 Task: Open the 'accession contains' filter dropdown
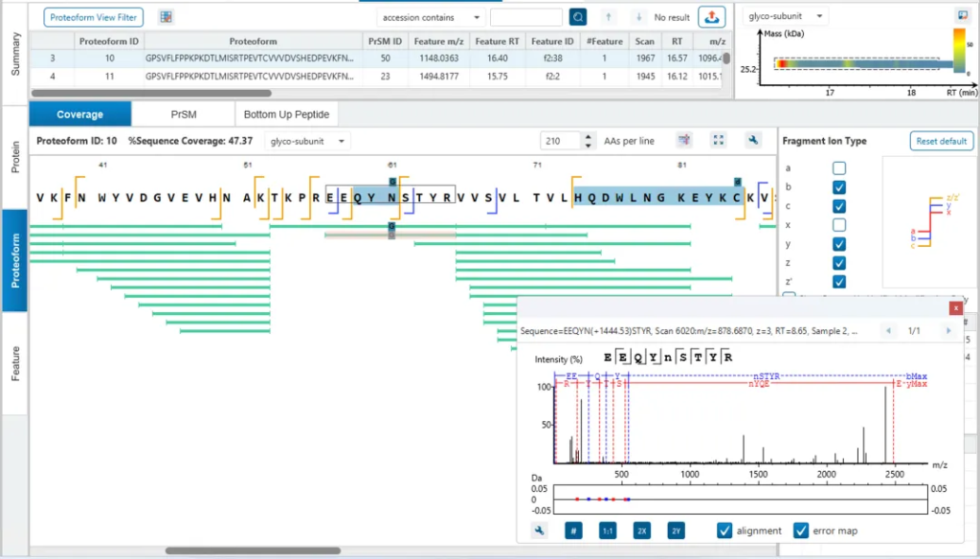click(x=430, y=17)
